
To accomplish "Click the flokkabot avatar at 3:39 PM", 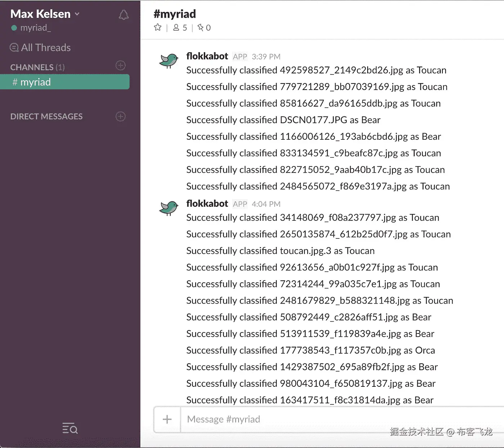I will click(169, 61).
